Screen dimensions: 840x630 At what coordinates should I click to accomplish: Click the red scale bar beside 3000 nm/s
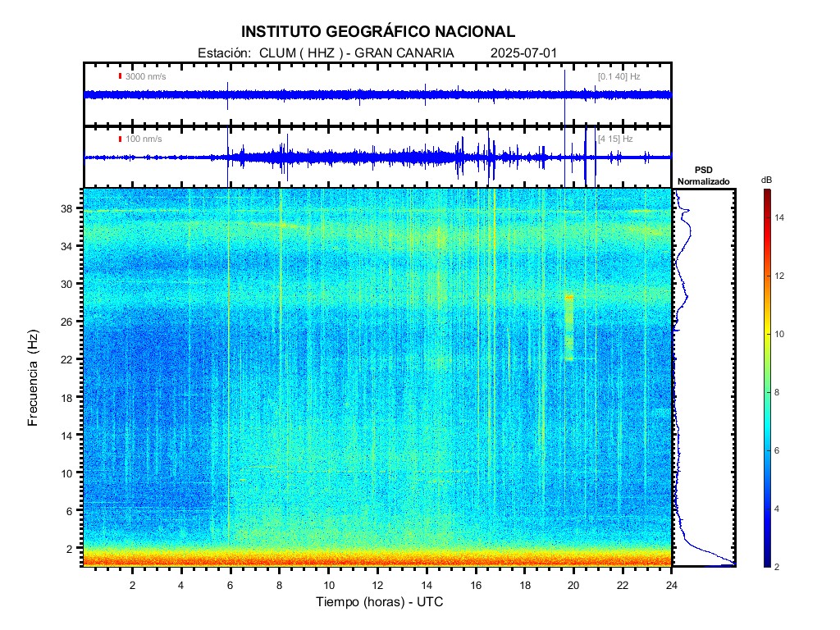(120, 76)
